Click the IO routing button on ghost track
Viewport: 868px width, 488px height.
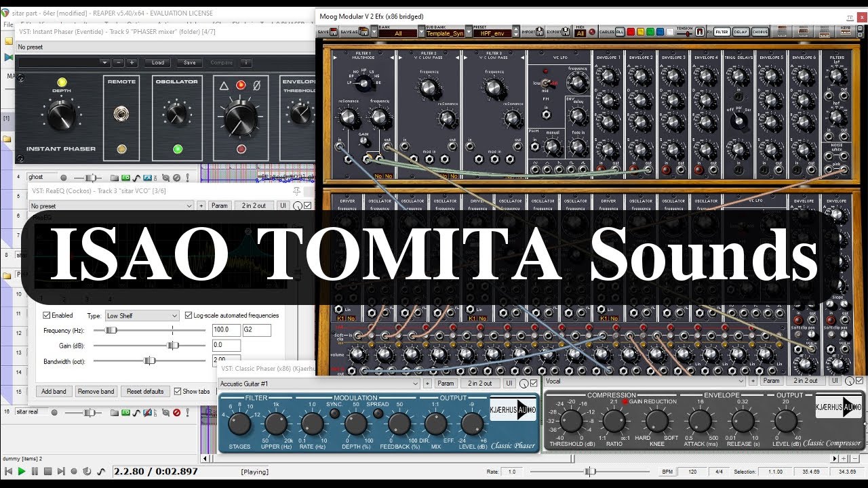click(x=125, y=178)
